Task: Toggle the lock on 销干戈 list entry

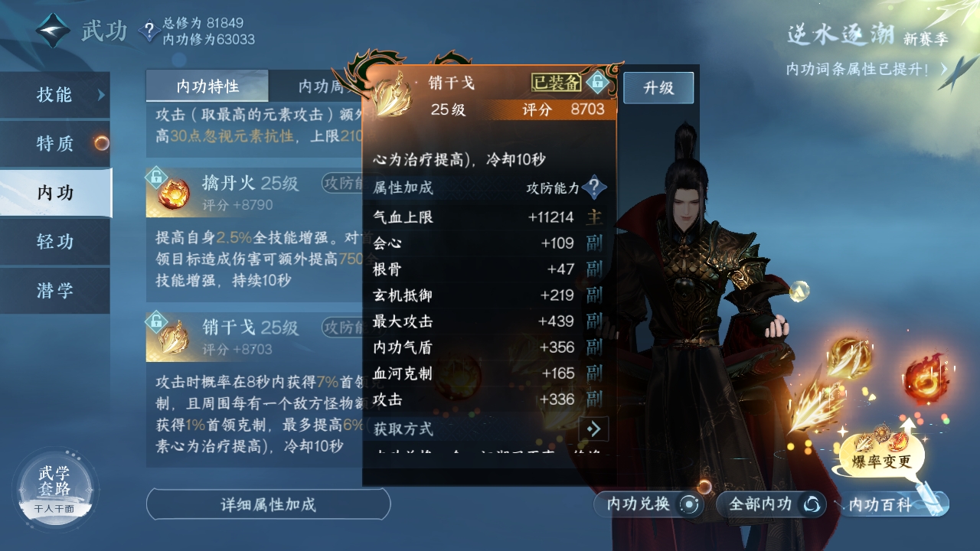Action: pos(157,321)
